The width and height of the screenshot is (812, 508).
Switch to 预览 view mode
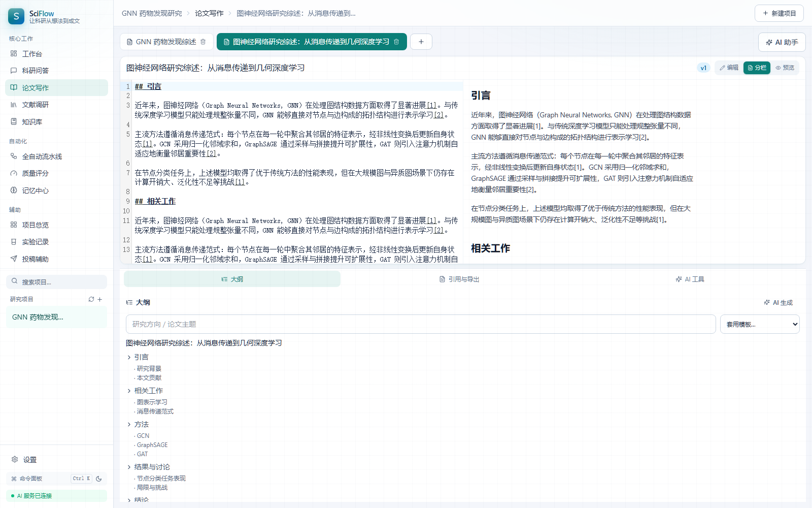[785, 68]
